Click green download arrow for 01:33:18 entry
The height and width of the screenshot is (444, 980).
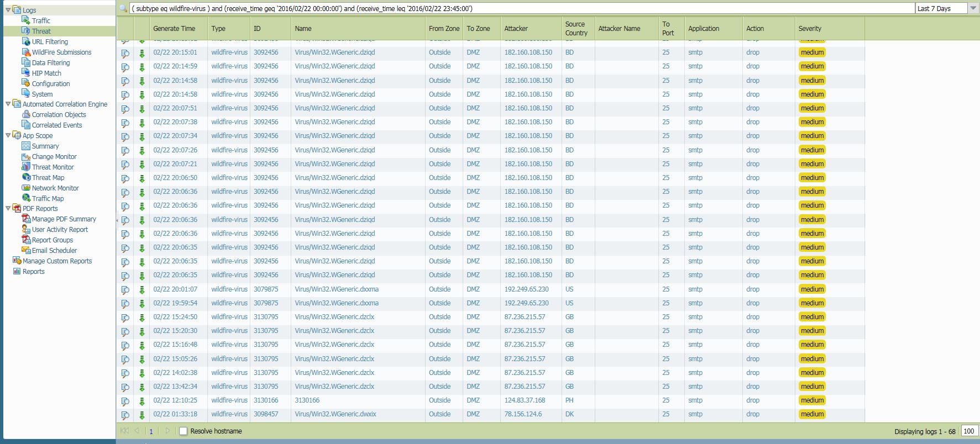point(142,415)
